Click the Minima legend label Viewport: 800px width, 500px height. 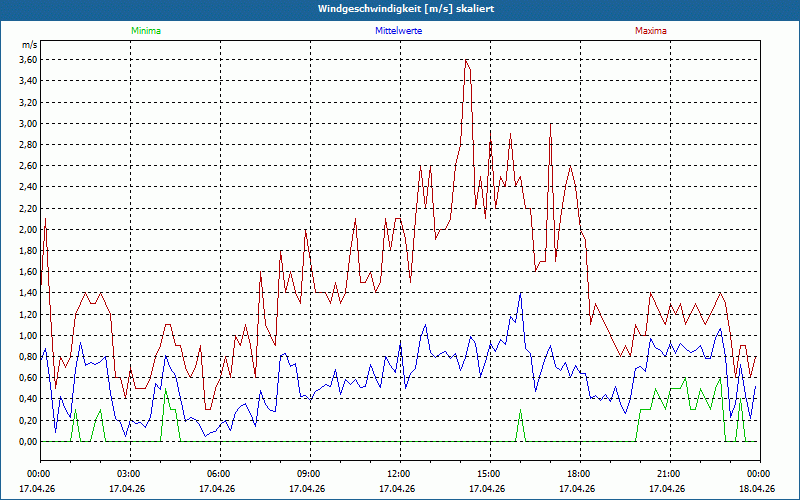click(x=146, y=31)
